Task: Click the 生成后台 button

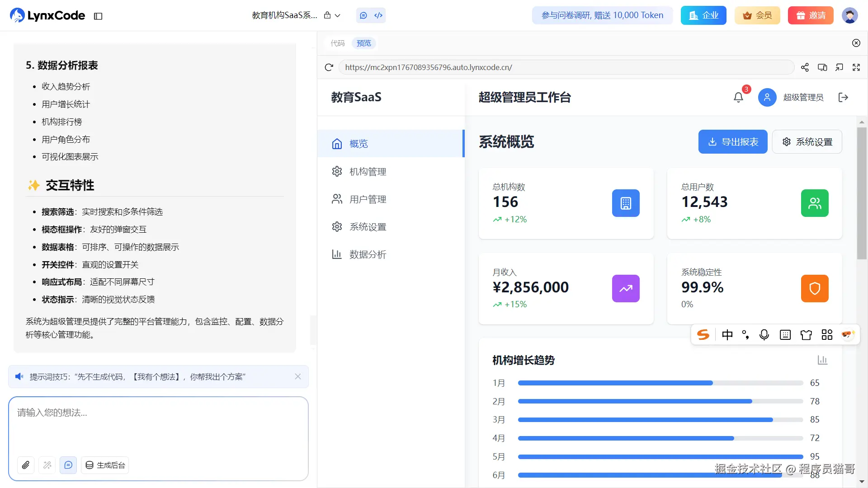Action: (x=105, y=465)
